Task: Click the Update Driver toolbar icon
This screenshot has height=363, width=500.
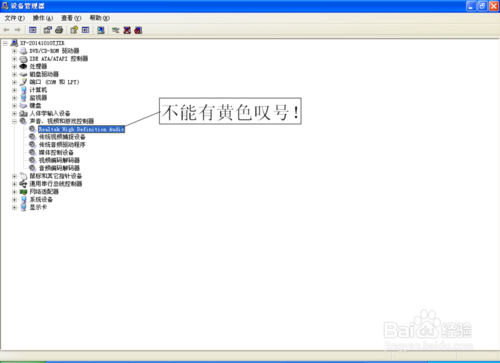Action: pos(115,30)
